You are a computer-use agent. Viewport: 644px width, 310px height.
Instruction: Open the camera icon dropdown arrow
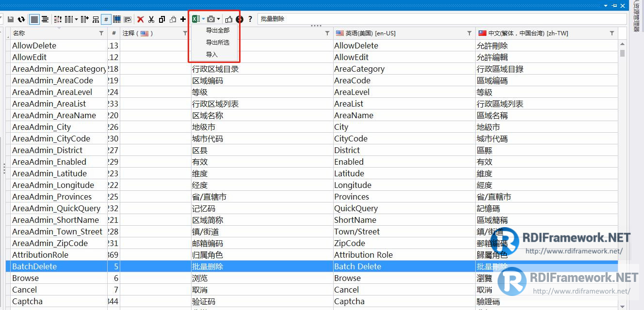(x=218, y=19)
